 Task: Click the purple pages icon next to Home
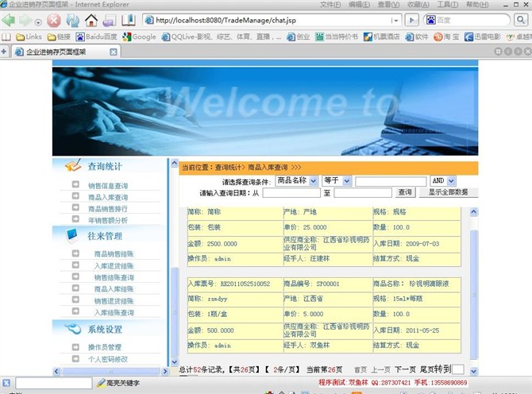click(110, 21)
